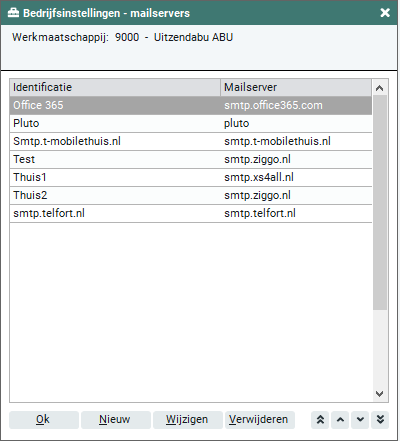The width and height of the screenshot is (400, 441).
Task: Select the Smtp.t-mobilethuis.nl row
Action: click(191, 141)
